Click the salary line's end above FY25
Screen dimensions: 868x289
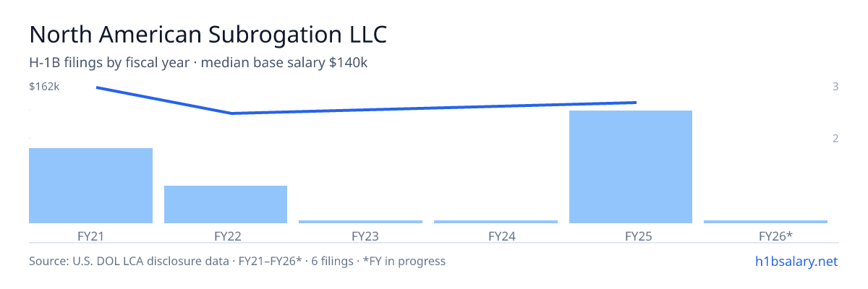635,103
